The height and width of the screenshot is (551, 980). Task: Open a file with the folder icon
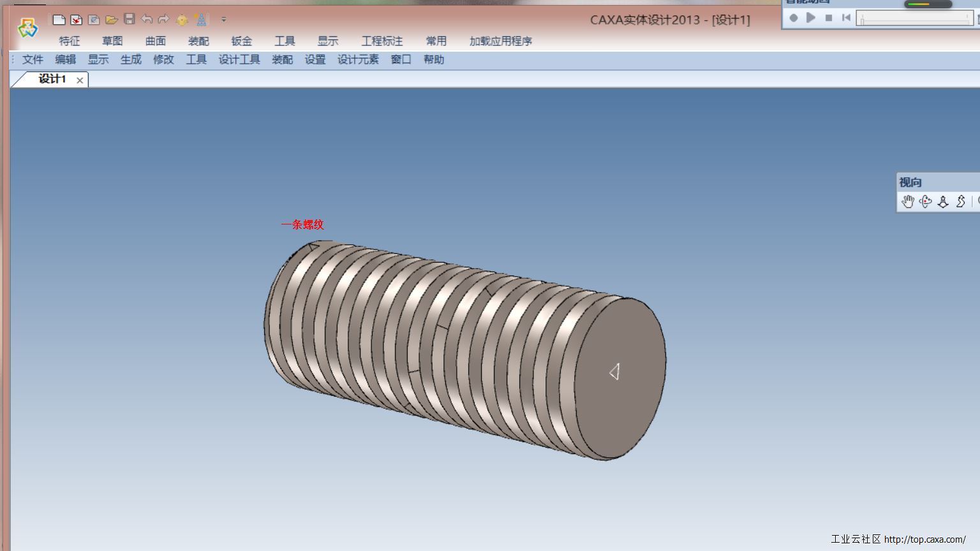pos(112,20)
